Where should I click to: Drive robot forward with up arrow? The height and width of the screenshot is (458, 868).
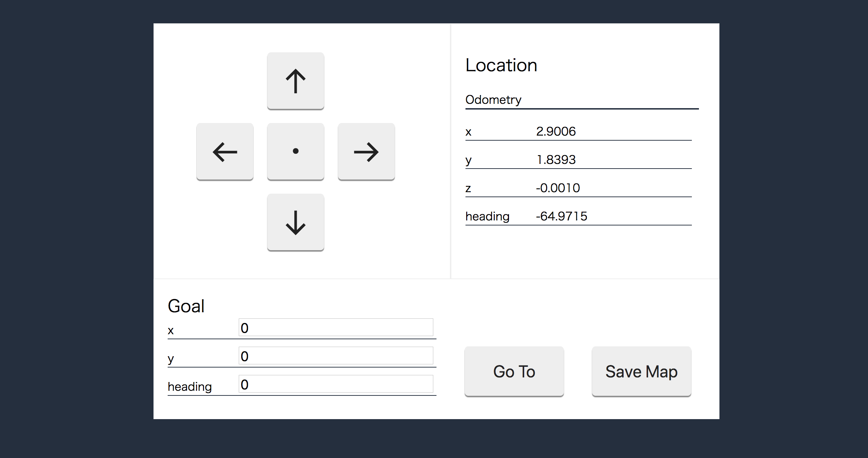tap(296, 81)
